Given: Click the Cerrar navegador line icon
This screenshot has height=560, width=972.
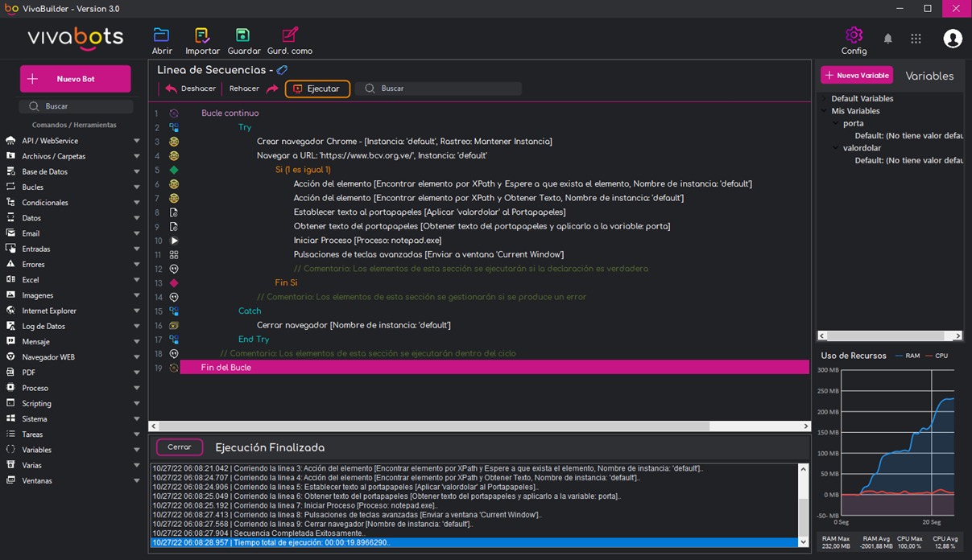Looking at the screenshot, I should point(174,325).
